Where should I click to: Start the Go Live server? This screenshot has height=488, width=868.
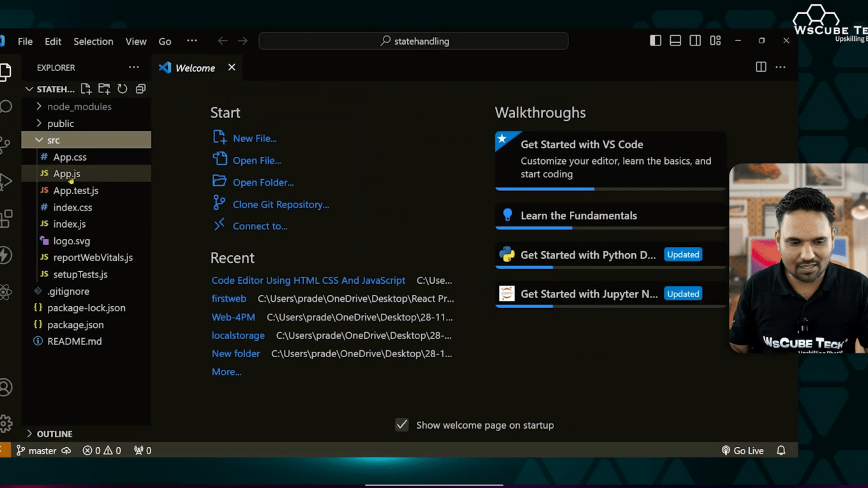742,450
